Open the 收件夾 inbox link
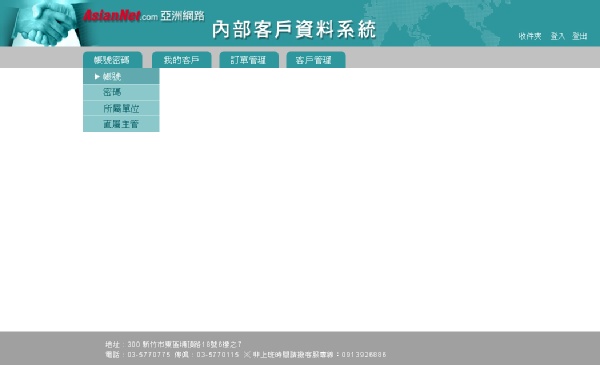Image resolution: width=600 pixels, height=365 pixels. click(530, 36)
